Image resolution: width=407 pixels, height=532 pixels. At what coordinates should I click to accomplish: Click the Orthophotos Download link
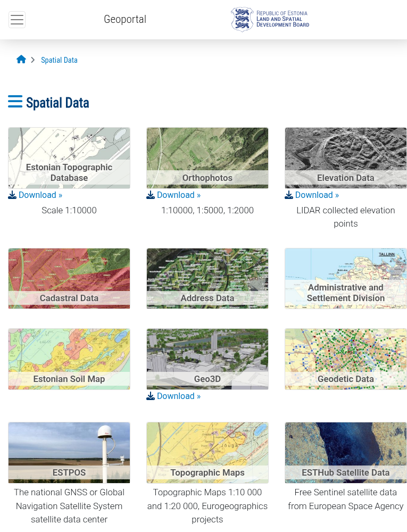pos(174,195)
